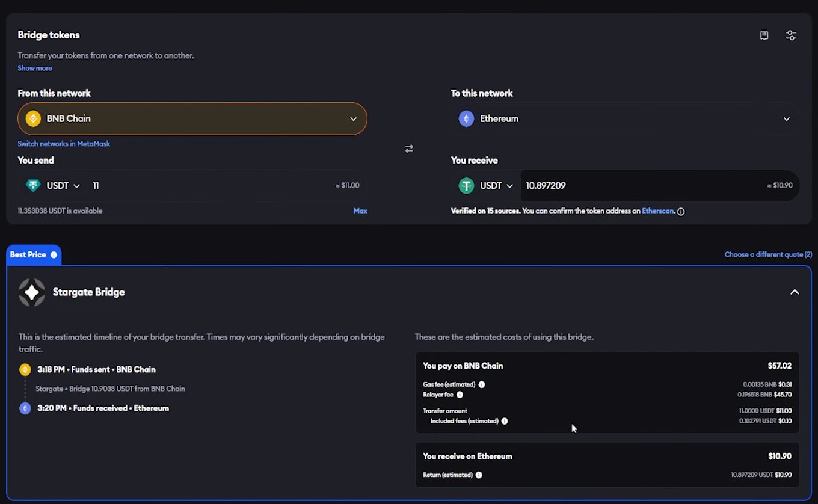Click the Relayer fee info icon
The height and width of the screenshot is (504, 818).
(x=460, y=395)
